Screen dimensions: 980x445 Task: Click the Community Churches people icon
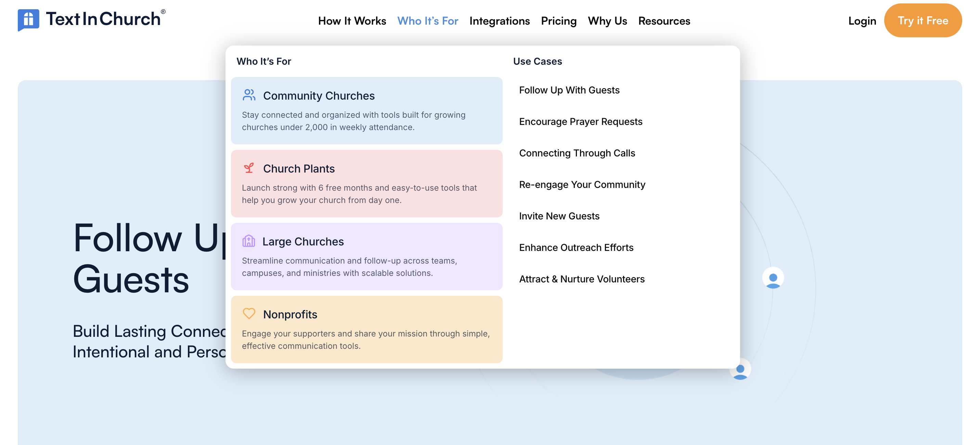(x=249, y=95)
